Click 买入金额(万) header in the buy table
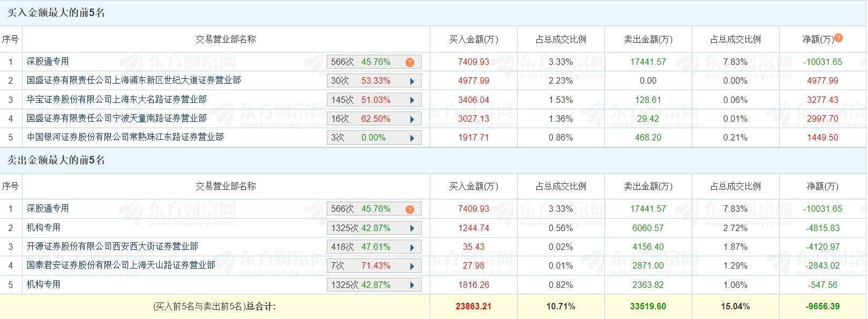 tap(473, 39)
